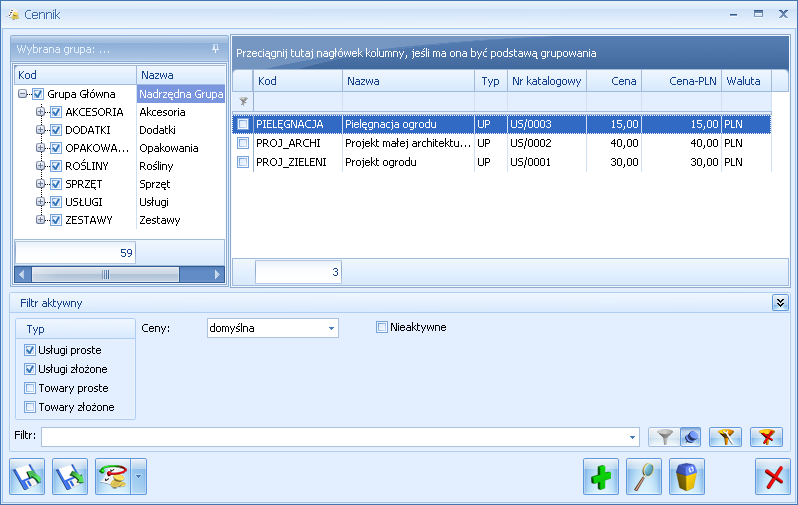Collapse the Grupa Główna tree node
This screenshot has width=798, height=505.
(22, 94)
